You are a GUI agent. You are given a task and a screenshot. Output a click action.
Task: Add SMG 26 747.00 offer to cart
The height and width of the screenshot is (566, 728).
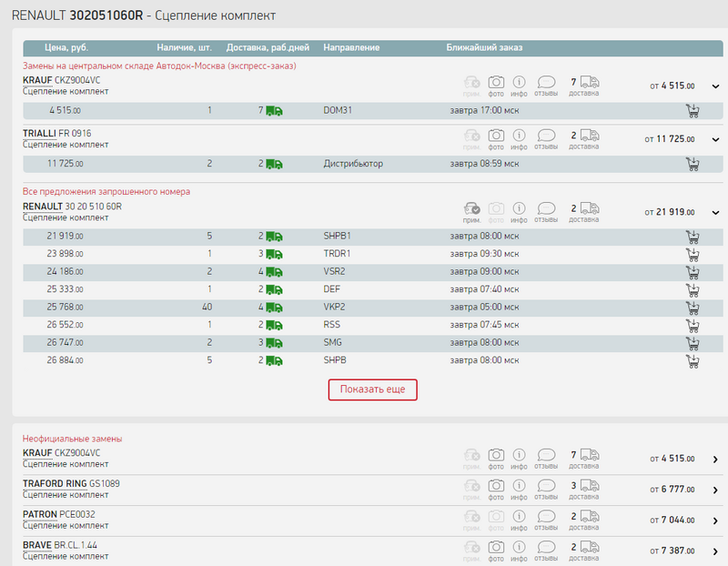point(693,343)
